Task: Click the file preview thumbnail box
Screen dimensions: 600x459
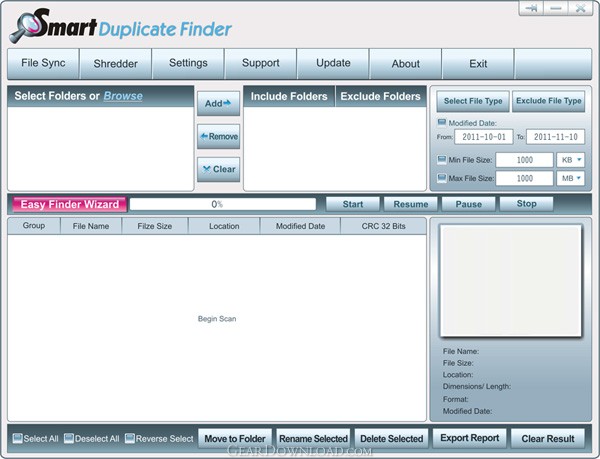Action: (511, 281)
